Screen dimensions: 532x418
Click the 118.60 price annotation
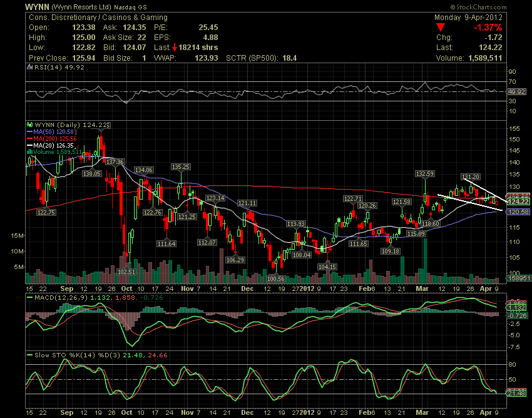[431, 223]
